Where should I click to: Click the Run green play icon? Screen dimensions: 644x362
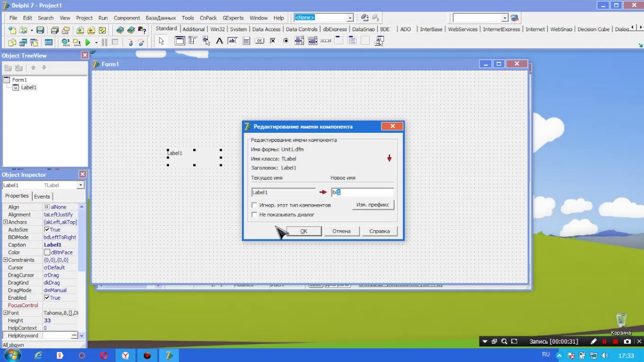[88, 42]
